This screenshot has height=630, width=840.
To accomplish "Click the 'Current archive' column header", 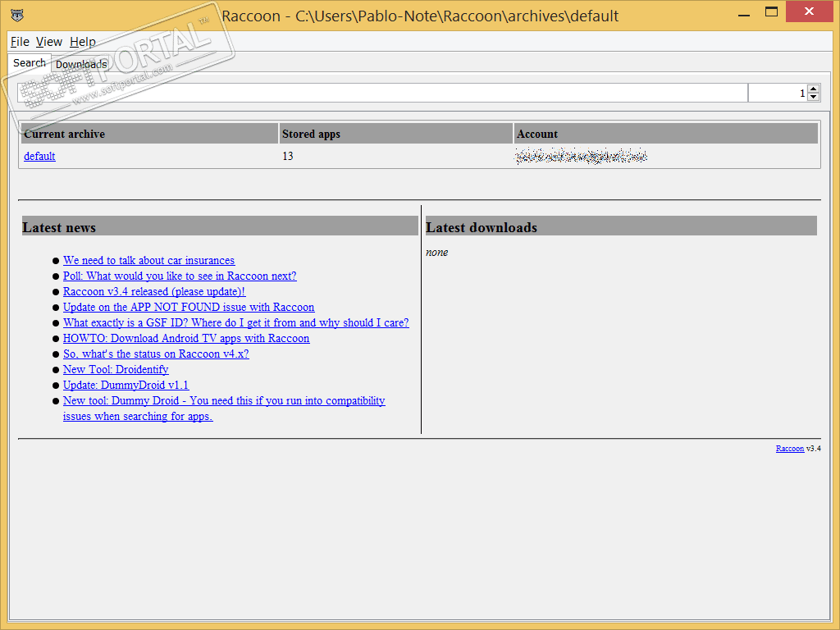I will (x=149, y=134).
